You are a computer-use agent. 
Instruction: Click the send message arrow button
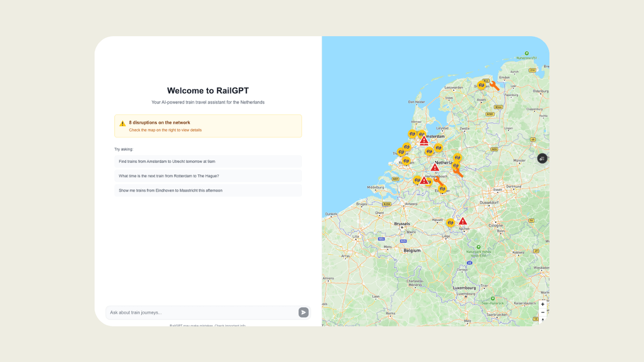pos(303,312)
